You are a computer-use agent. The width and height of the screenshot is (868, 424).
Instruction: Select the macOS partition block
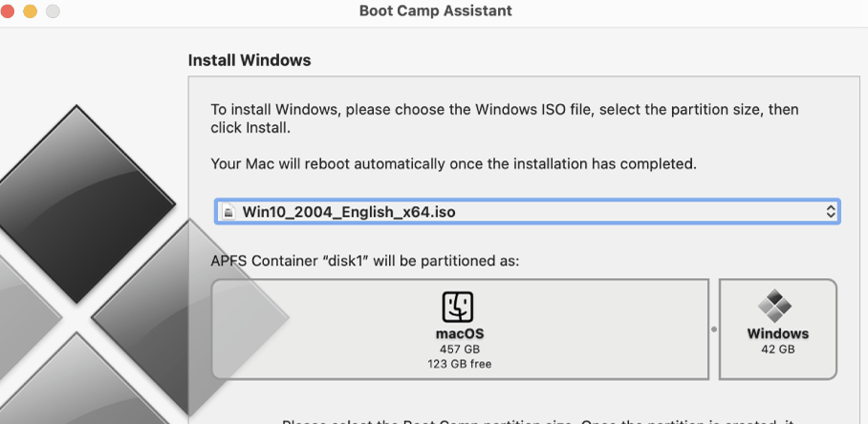(x=460, y=329)
